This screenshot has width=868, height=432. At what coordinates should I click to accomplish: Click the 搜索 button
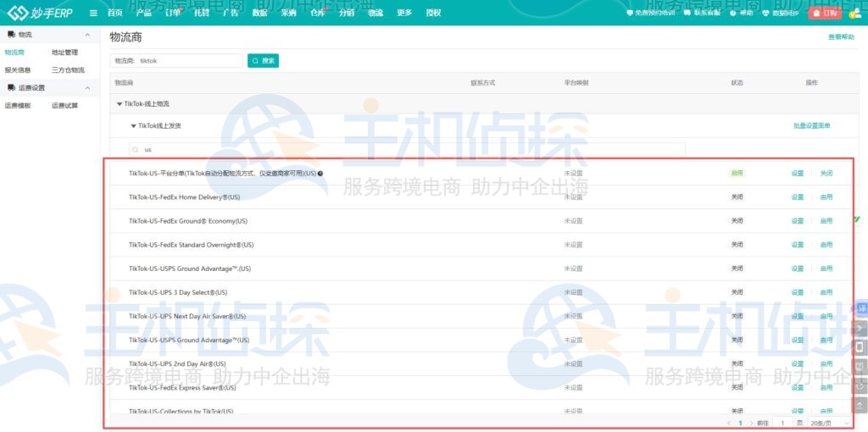[263, 61]
